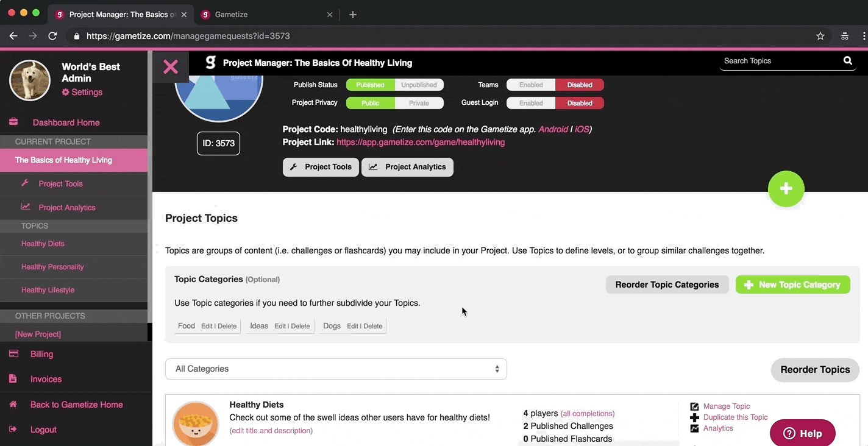Screen dimensions: 868x446
Task: Set Guest Login to Disabled
Action: pos(580,103)
